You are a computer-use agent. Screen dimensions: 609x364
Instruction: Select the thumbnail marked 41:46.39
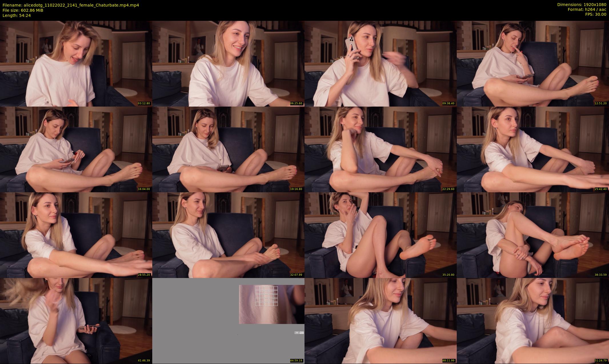76,321
